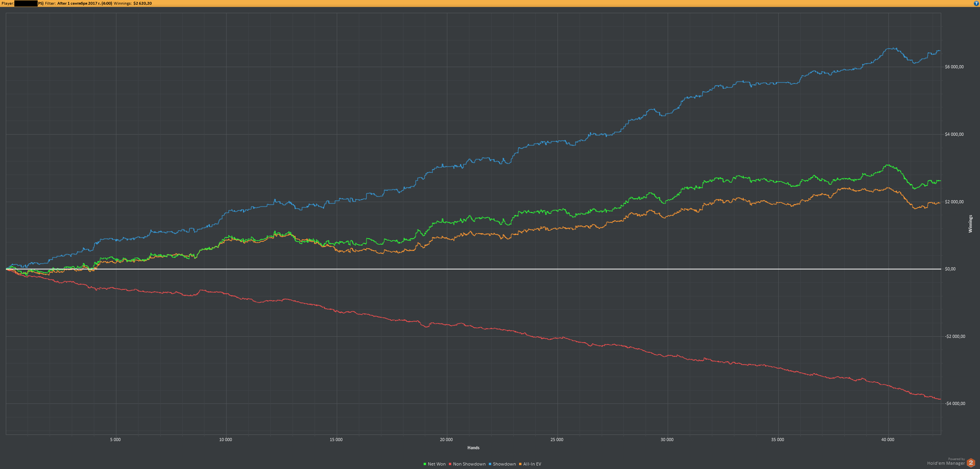
Task: Click the Winnings y-axis title
Action: click(970, 224)
